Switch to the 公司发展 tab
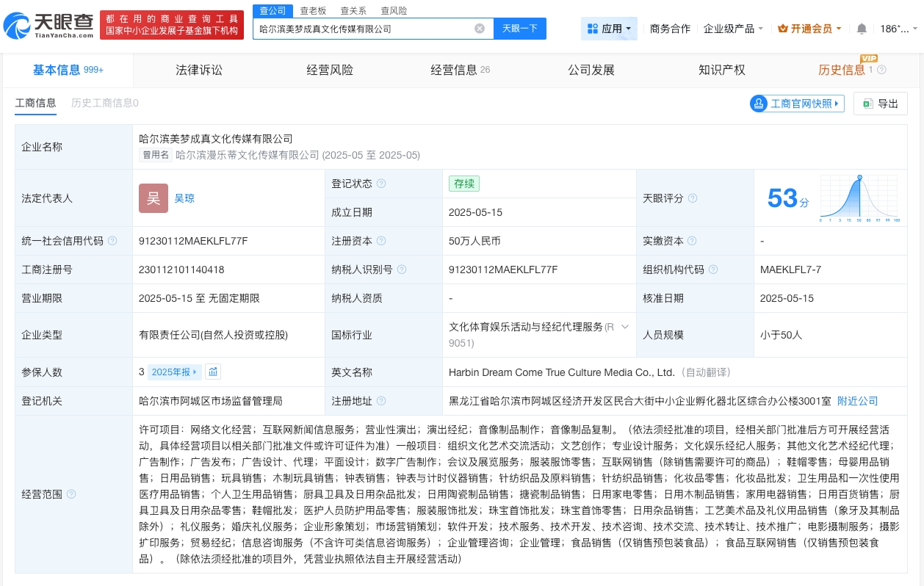The height and width of the screenshot is (586, 924). click(591, 70)
